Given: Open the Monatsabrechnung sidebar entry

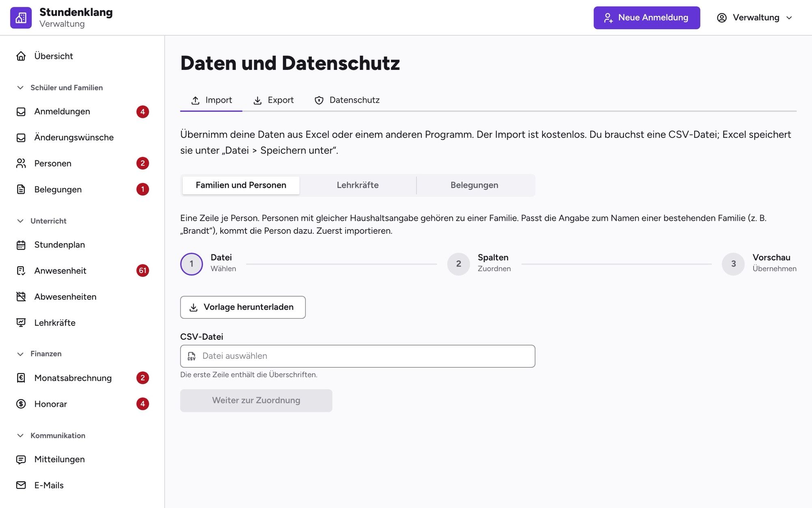Looking at the screenshot, I should (x=82, y=378).
